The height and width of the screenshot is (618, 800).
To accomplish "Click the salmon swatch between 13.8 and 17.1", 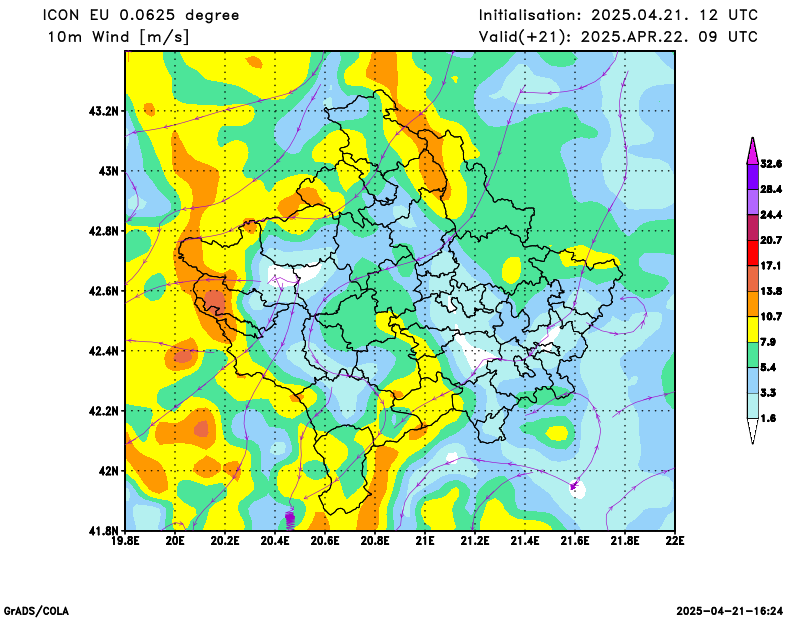I will point(753,279).
